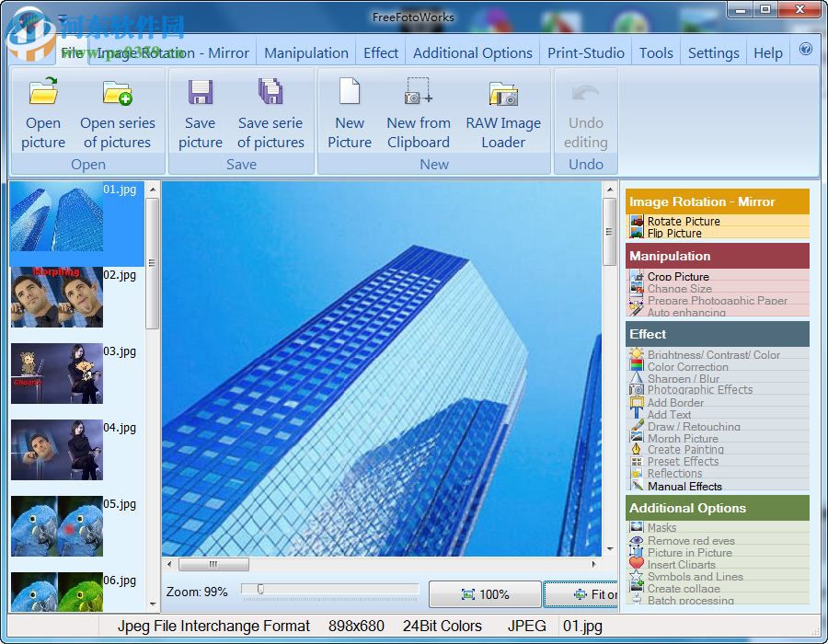The width and height of the screenshot is (828, 644).
Task: Open the RAW Image Loader
Action: [x=503, y=110]
